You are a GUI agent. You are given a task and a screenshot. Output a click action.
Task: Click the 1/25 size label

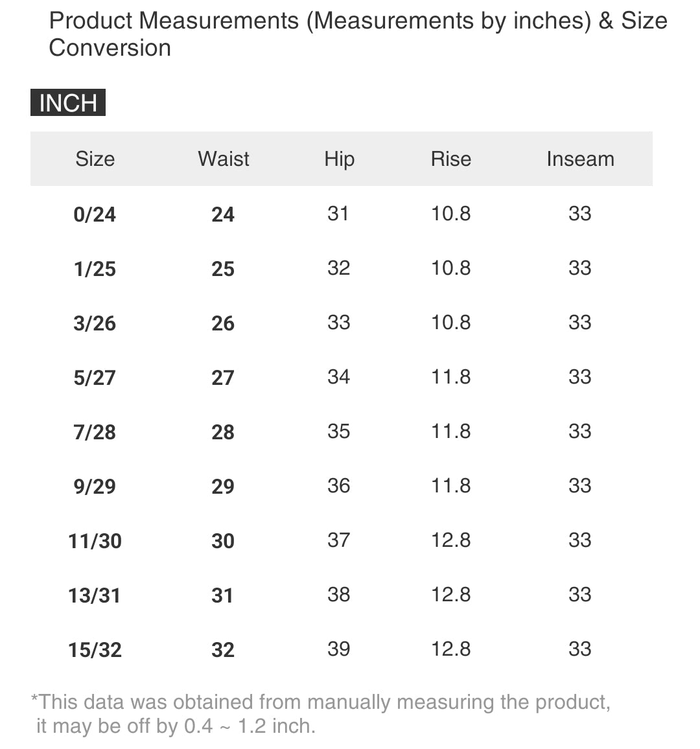pyautogui.click(x=95, y=269)
